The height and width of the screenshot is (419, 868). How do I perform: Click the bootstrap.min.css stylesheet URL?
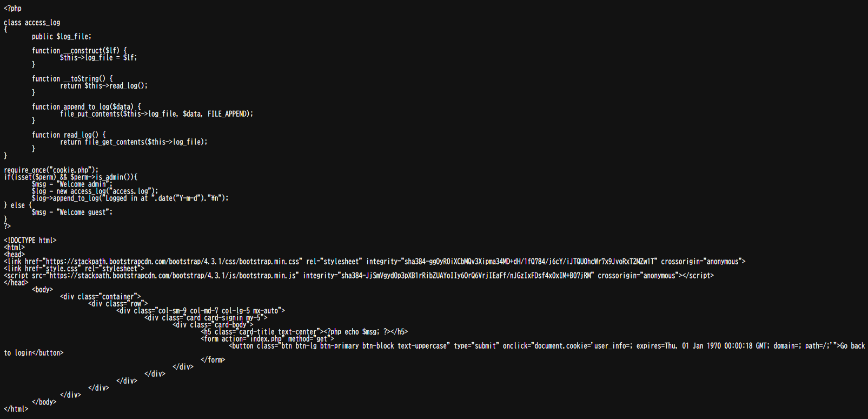point(174,262)
